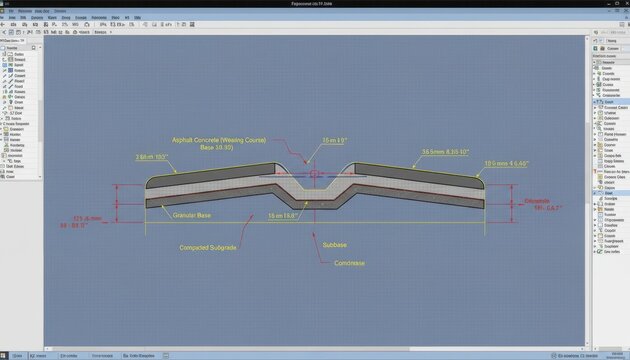Click the Asphalt Concrete (Wearing Course) annotation
This screenshot has height=360, width=630.
pyautogui.click(x=219, y=140)
